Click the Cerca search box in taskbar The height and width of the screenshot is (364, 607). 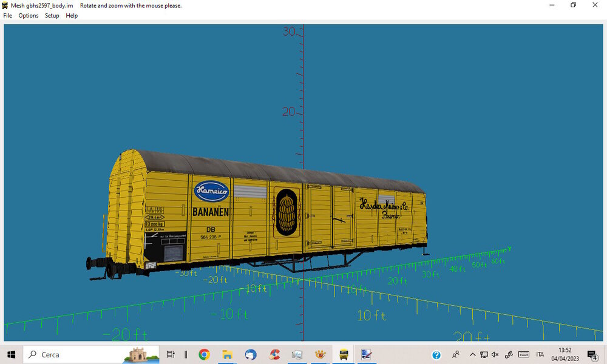click(92, 354)
